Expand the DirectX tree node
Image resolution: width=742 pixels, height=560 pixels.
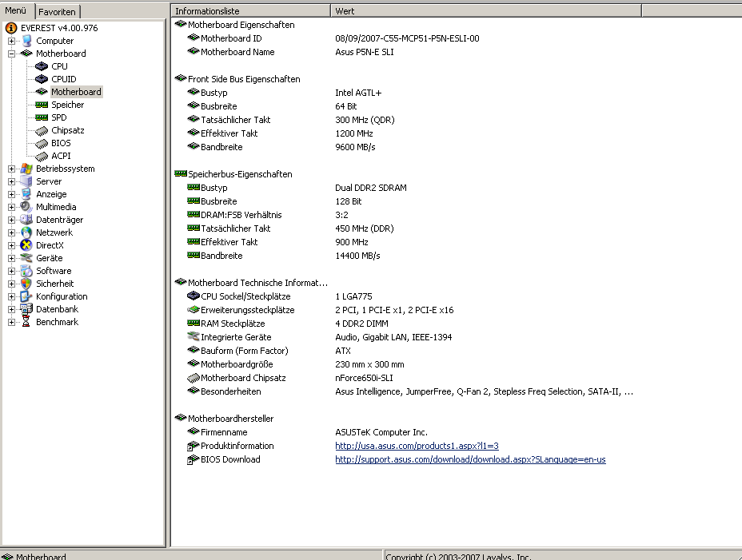[12, 245]
